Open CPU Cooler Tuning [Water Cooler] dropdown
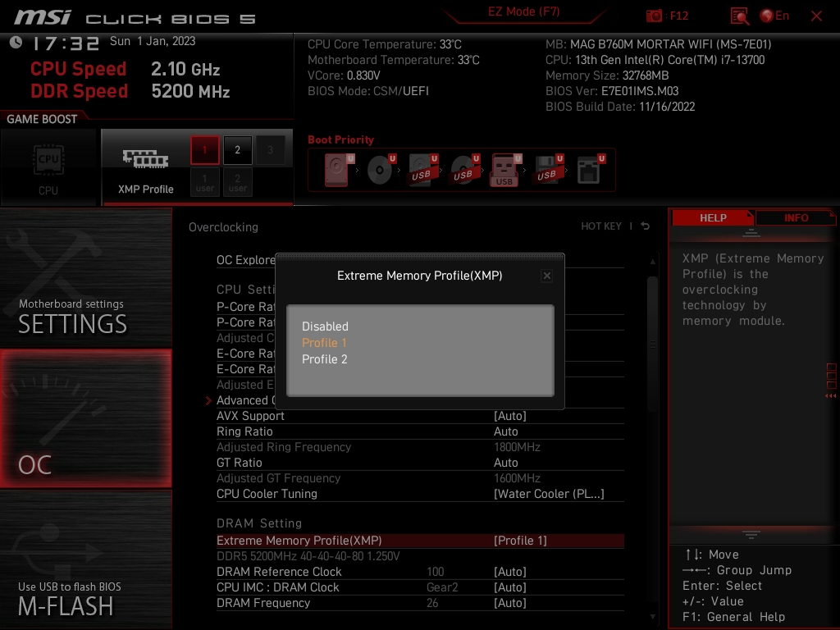Viewport: 840px width, 630px height. [549, 494]
